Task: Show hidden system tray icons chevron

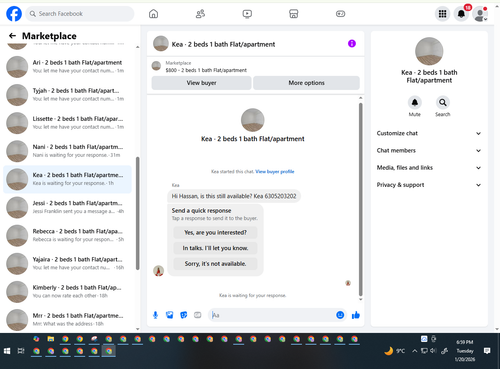Action: click(414, 351)
